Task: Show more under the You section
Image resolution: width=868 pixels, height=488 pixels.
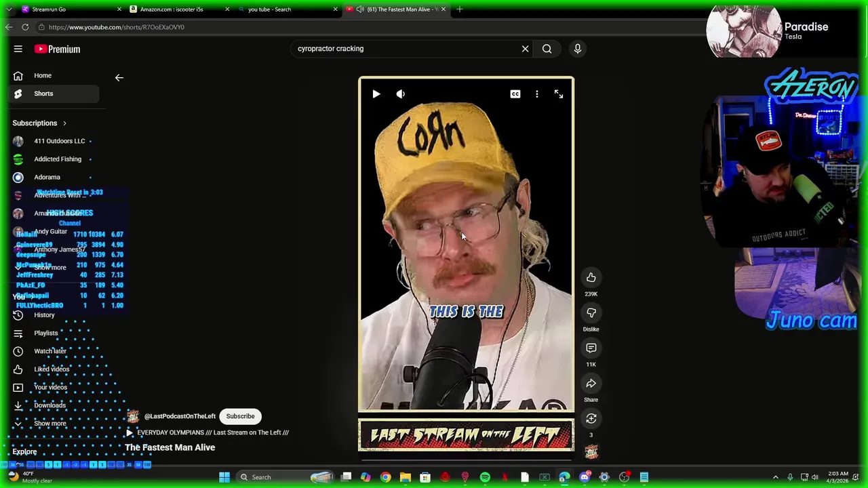Action: [x=50, y=424]
